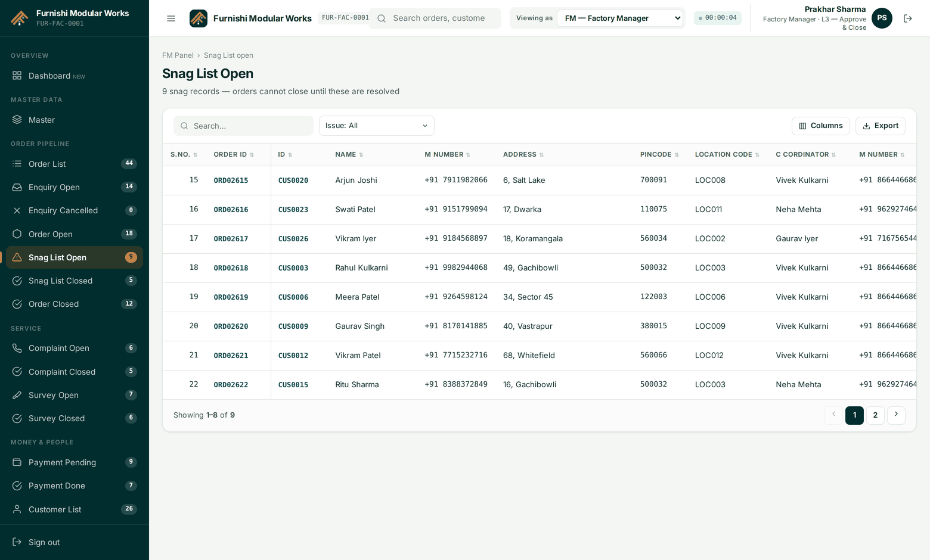Open customer CUS0026
Screen dimensions: 930x560
coord(293,239)
